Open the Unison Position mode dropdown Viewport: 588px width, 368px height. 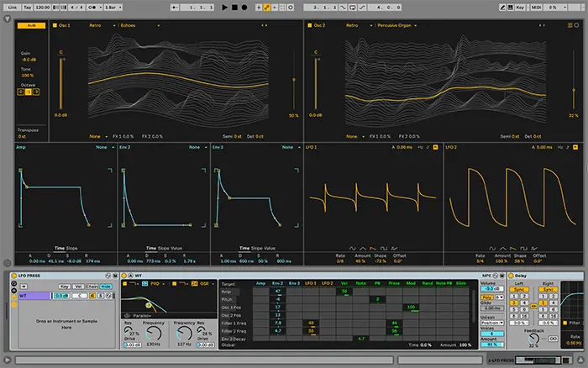click(492, 323)
